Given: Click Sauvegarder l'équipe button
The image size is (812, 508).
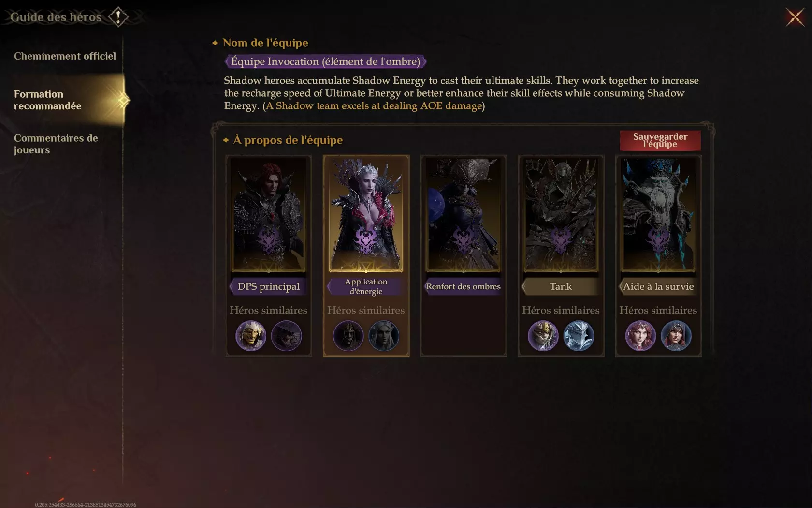Looking at the screenshot, I should point(660,140).
